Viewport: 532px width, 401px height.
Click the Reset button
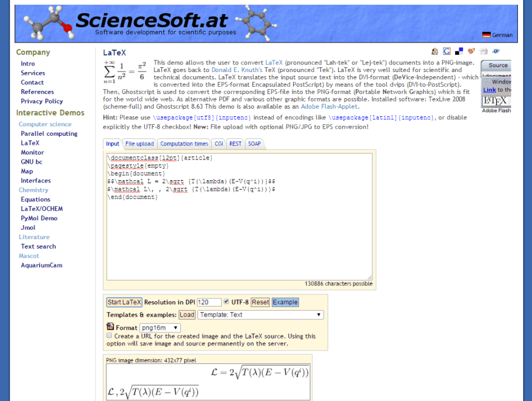pos(260,302)
